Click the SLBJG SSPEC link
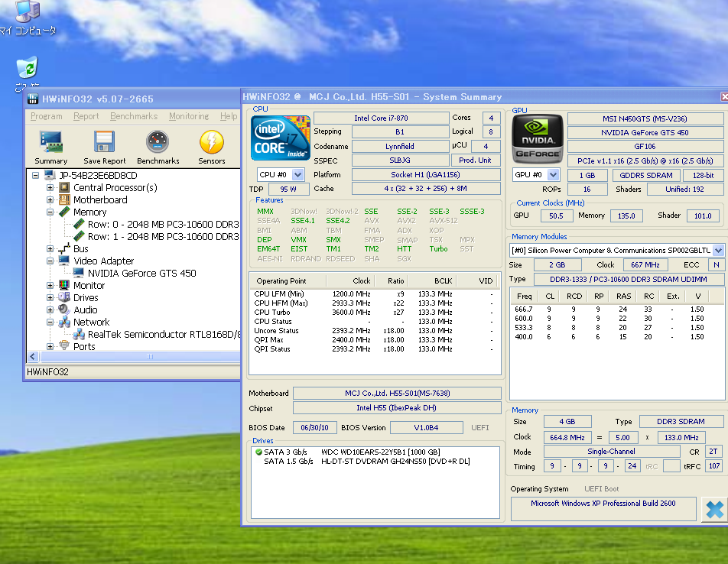 click(400, 160)
